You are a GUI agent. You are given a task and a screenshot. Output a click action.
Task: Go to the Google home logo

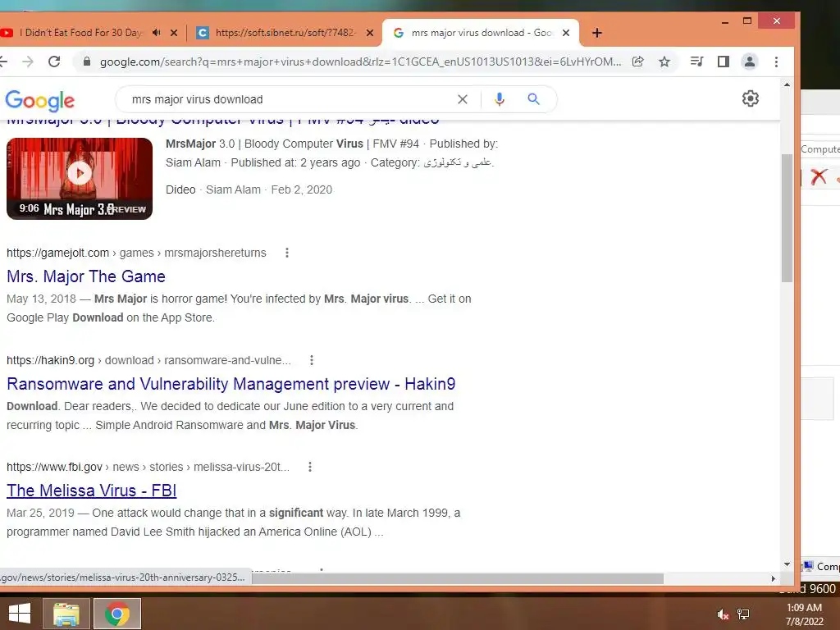click(x=39, y=101)
